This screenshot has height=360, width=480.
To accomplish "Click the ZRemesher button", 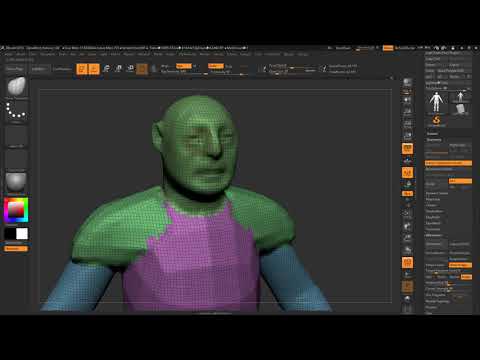I will (x=437, y=244).
